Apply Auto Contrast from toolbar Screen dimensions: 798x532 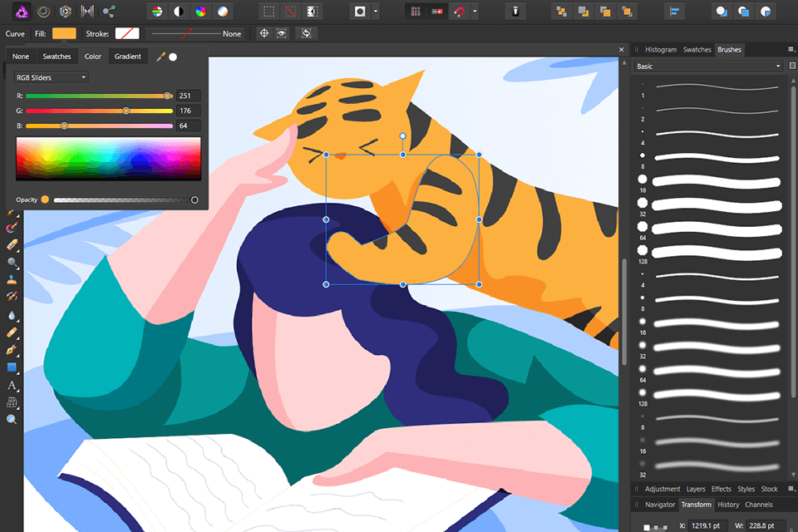point(179,11)
